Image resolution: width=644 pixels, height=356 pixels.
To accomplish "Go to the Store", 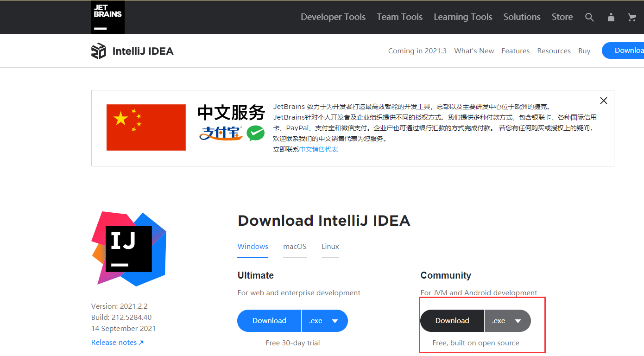I will (x=562, y=17).
